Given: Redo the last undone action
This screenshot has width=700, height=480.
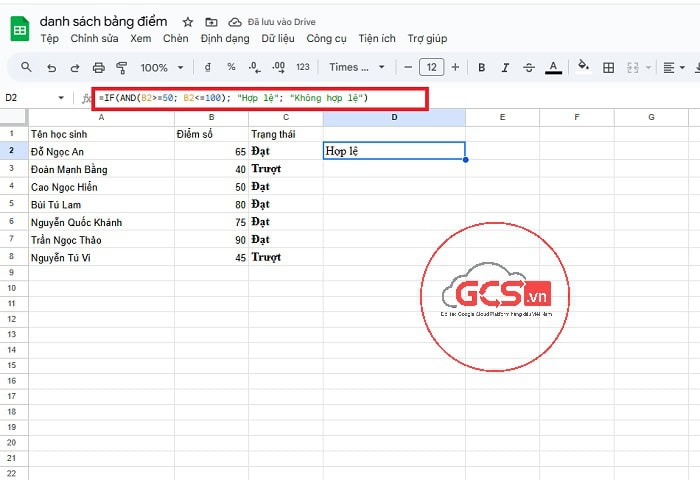Looking at the screenshot, I should click(x=74, y=68).
